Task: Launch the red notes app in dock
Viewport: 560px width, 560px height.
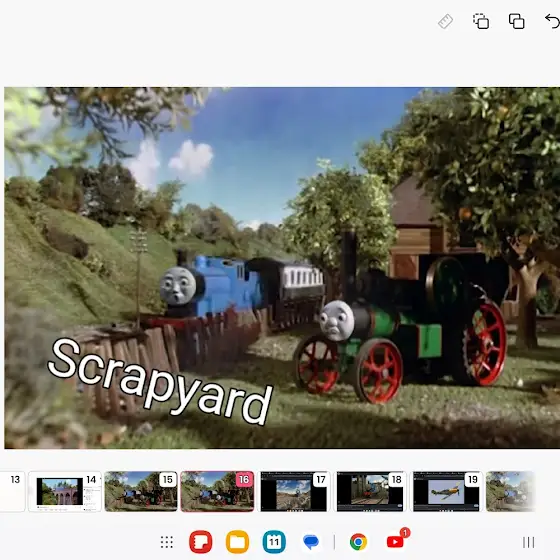Action: (x=201, y=542)
